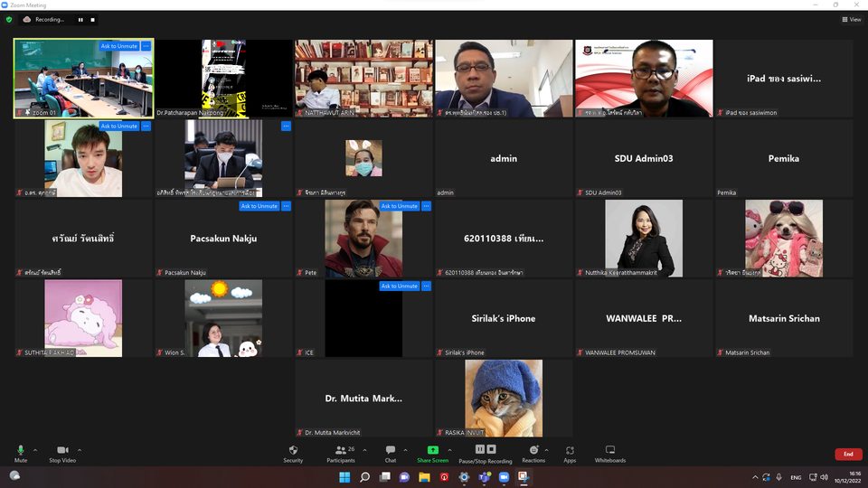Click the red End meeting button
Screen dimensions: 868x488
pos(847,454)
